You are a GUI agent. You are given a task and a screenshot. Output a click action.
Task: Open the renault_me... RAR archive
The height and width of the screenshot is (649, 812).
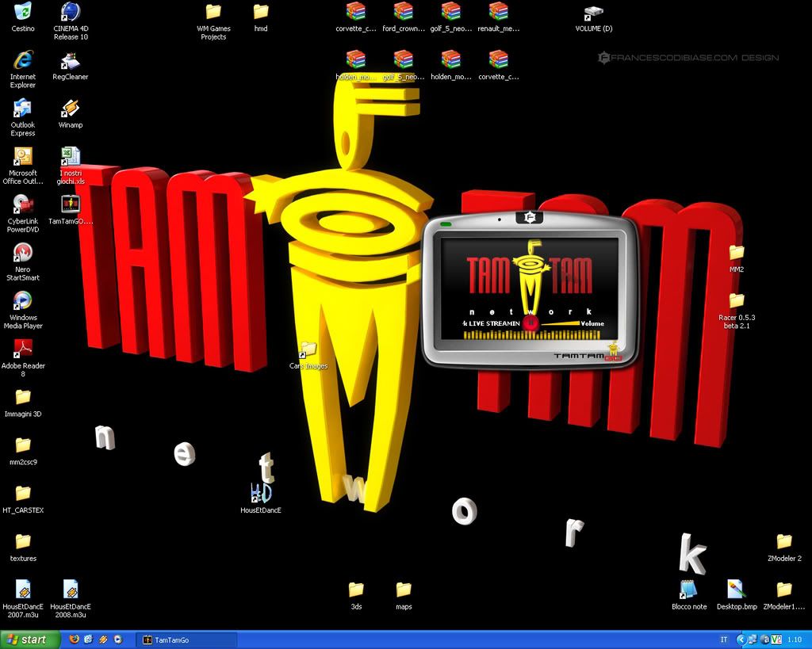pos(498,12)
